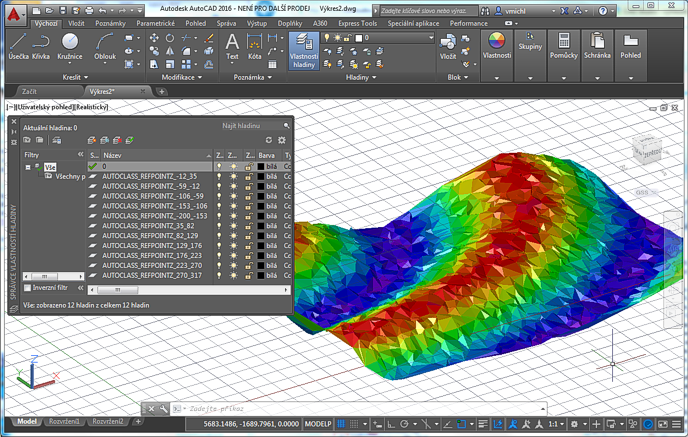
Task: Click the Realistický visual style label
Action: 91,107
